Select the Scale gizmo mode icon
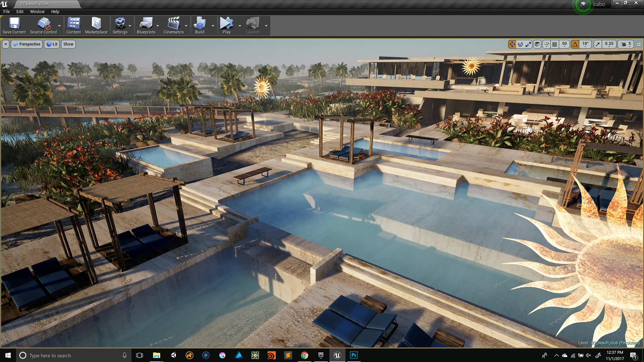The height and width of the screenshot is (362, 644). (x=528, y=44)
